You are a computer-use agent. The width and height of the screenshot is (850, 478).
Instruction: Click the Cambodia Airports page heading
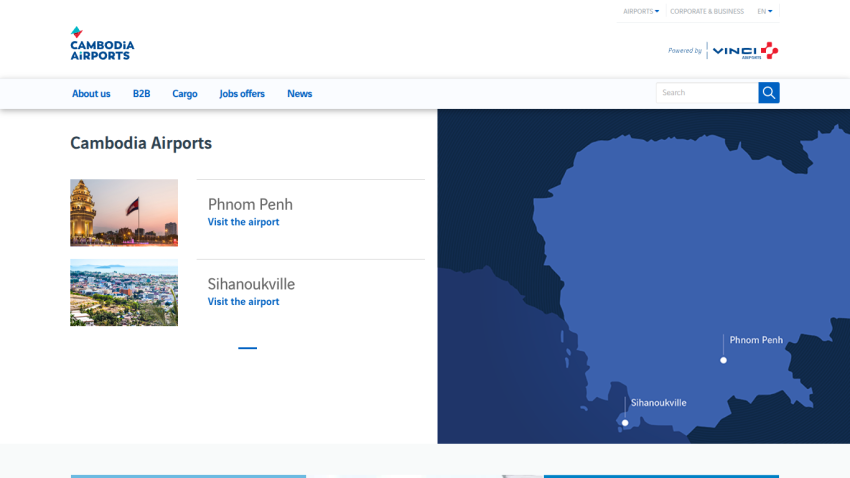pyautogui.click(x=141, y=143)
